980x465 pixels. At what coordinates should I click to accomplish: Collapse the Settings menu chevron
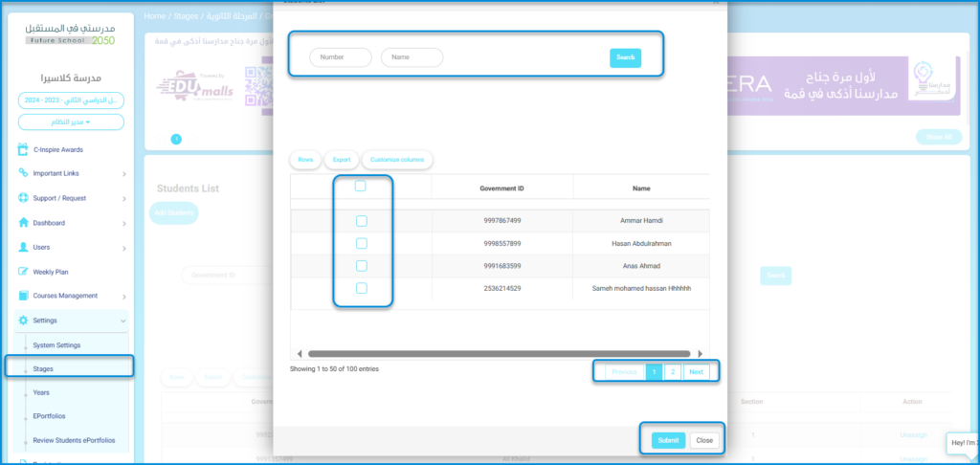click(122, 321)
